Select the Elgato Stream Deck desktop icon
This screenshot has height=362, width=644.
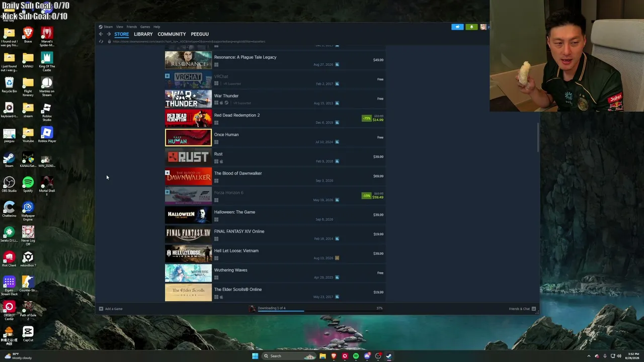(x=9, y=286)
